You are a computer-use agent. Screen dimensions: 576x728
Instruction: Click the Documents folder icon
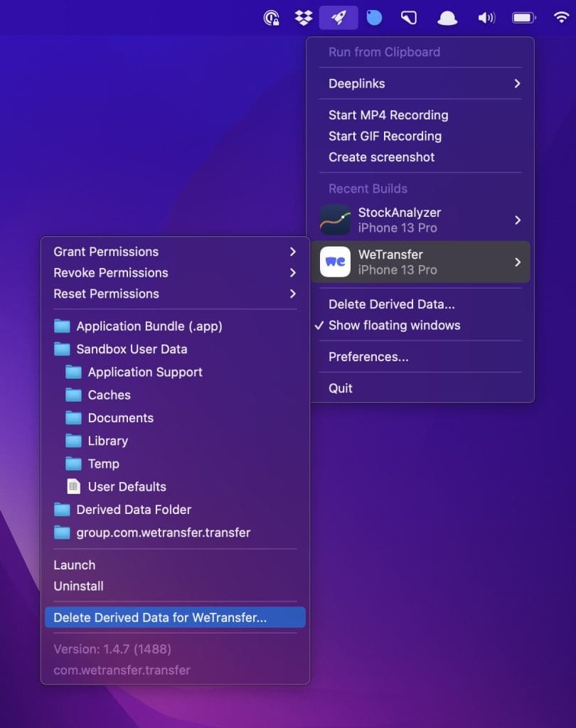point(73,418)
